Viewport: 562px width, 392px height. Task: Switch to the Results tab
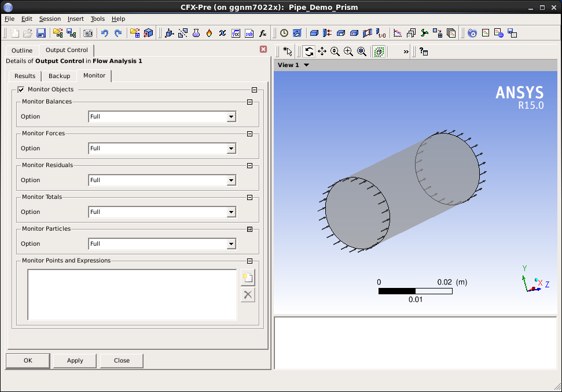[25, 76]
